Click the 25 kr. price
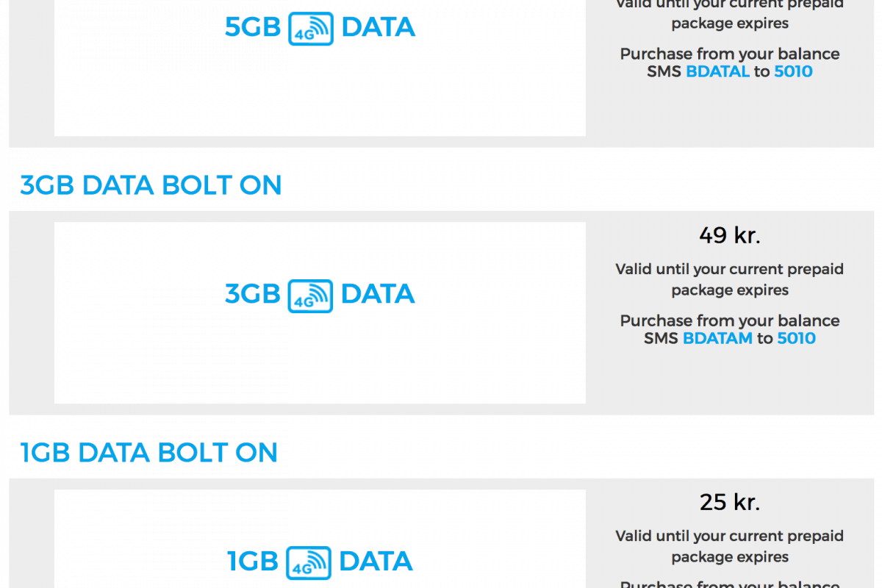The height and width of the screenshot is (588, 882). point(729,502)
